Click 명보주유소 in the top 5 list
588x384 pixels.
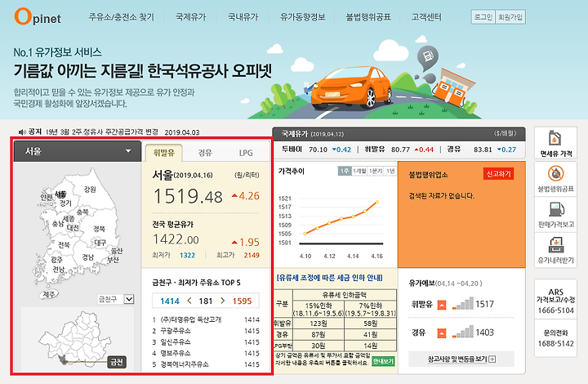pos(176,353)
